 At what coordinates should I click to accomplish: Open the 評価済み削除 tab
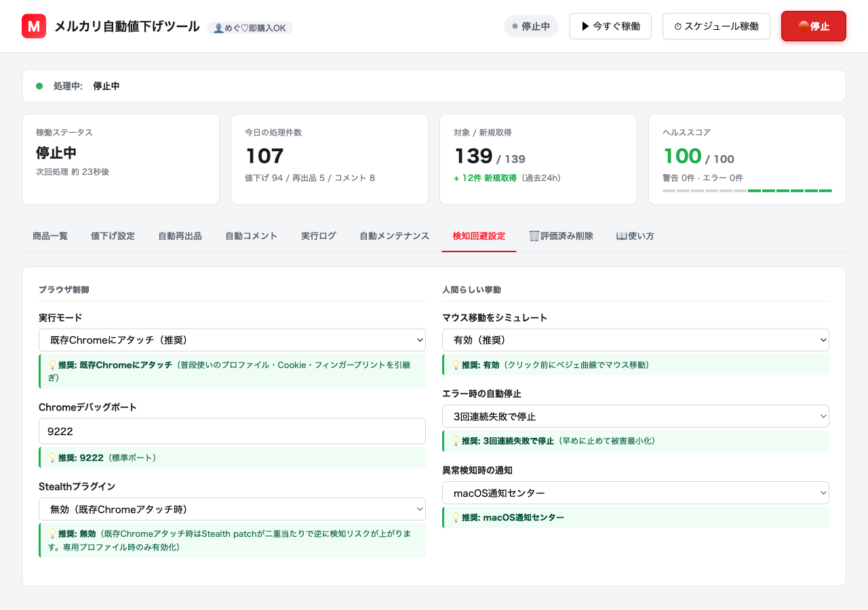point(561,236)
